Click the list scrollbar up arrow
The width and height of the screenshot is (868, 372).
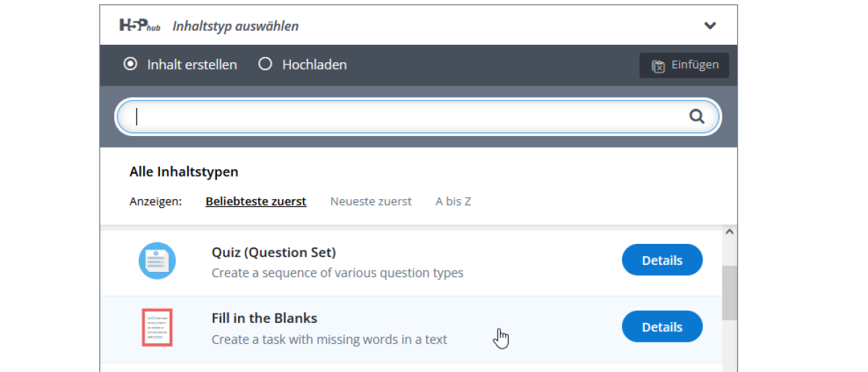[729, 232]
